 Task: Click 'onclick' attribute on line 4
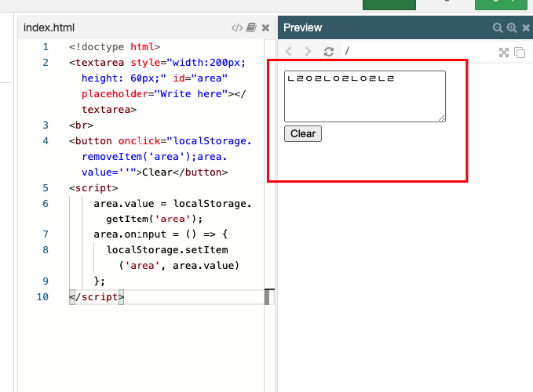tap(140, 141)
